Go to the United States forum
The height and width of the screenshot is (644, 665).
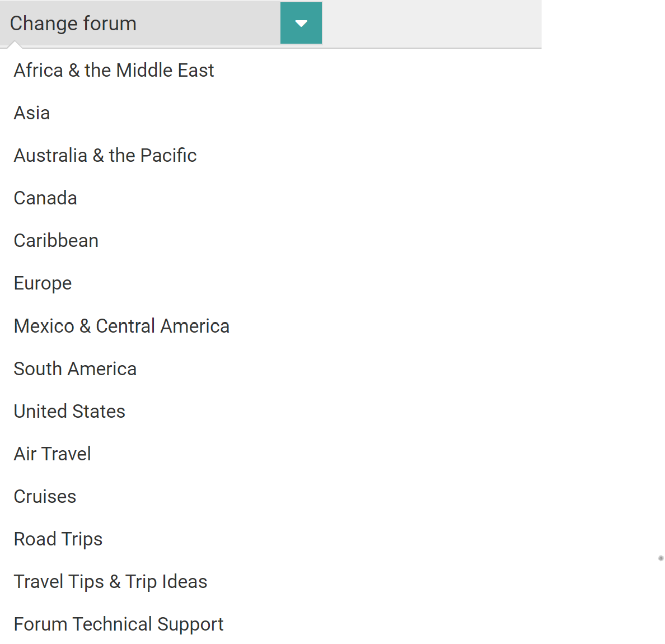pos(69,412)
